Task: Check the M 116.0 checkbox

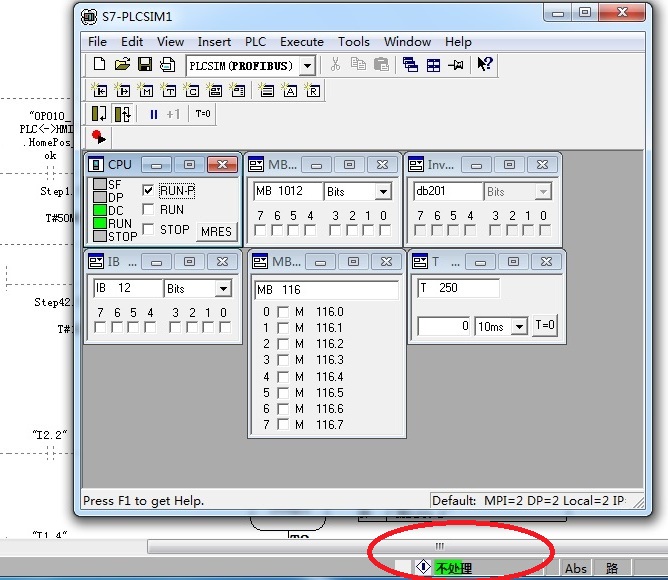Action: (283, 312)
